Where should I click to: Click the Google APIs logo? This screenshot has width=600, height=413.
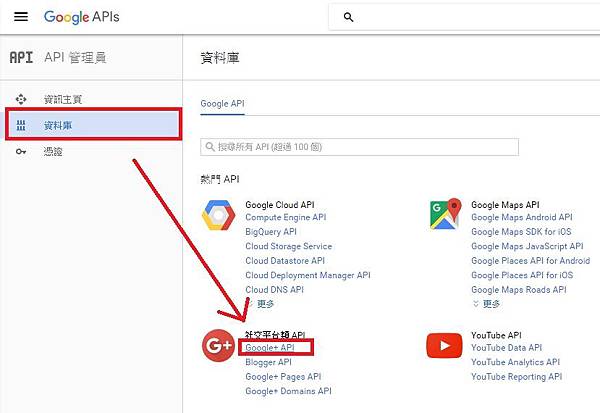tap(82, 17)
